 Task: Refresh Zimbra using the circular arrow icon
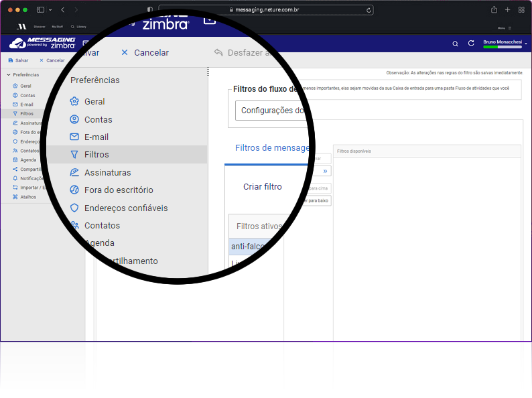point(471,43)
